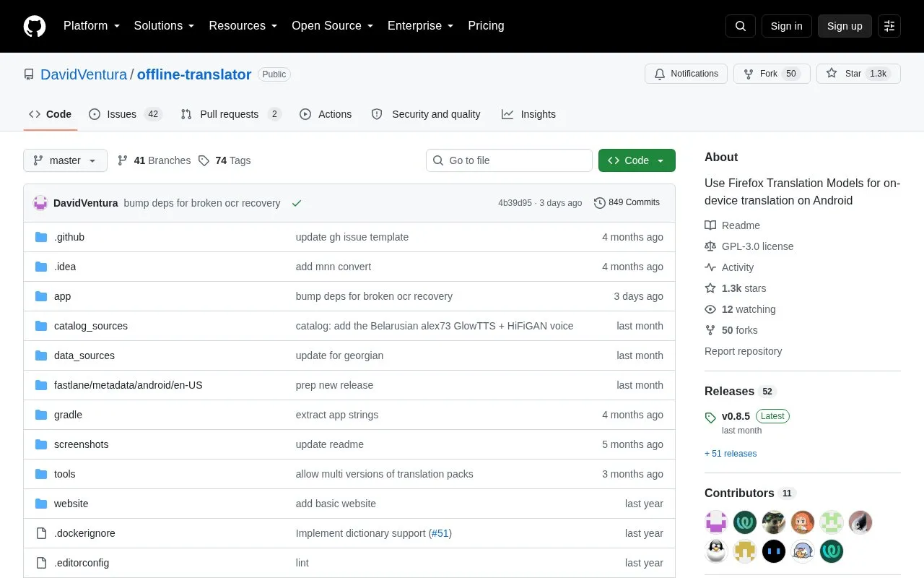Click the Sign up button
Image resolution: width=924 pixels, height=578 pixels.
(x=845, y=26)
